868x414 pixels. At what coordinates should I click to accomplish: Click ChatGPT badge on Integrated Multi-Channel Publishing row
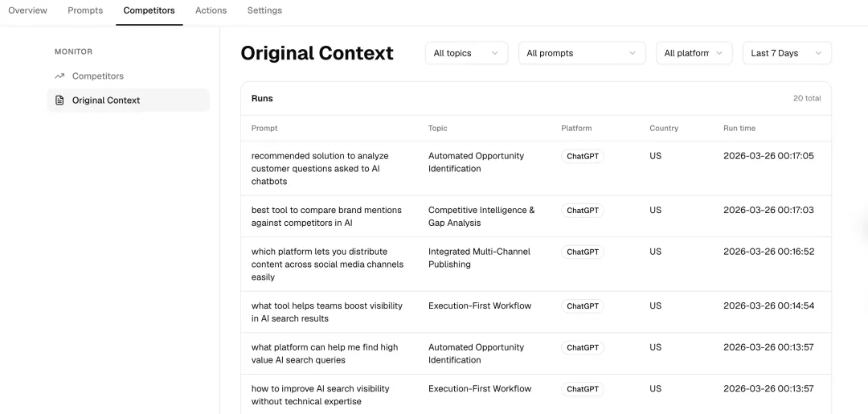[x=583, y=252]
